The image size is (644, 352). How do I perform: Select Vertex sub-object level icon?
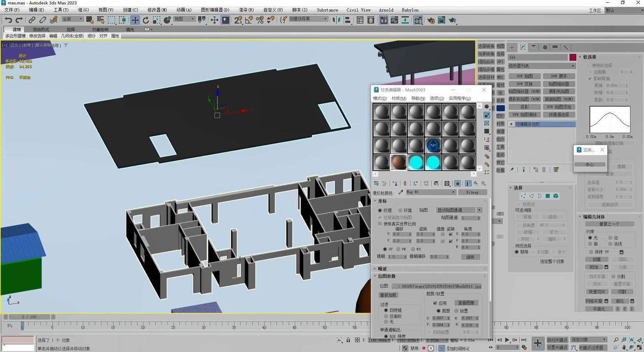tap(523, 196)
